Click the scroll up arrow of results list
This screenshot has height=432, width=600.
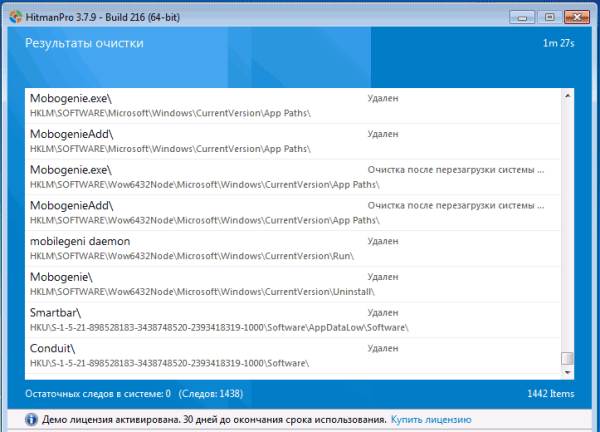(567, 96)
